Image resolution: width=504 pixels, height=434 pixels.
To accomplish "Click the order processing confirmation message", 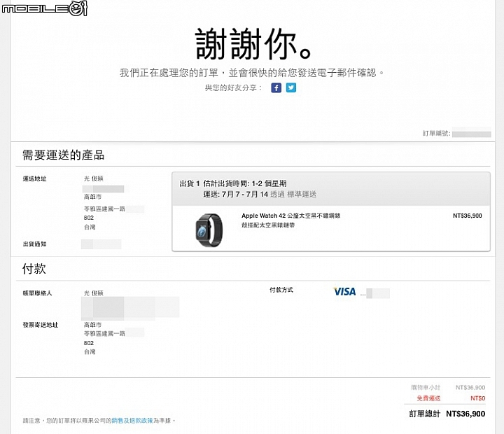I will click(x=252, y=73).
